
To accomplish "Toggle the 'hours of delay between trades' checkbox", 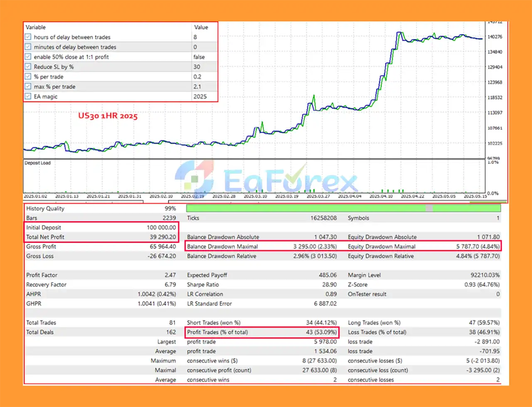I will click(x=28, y=37).
